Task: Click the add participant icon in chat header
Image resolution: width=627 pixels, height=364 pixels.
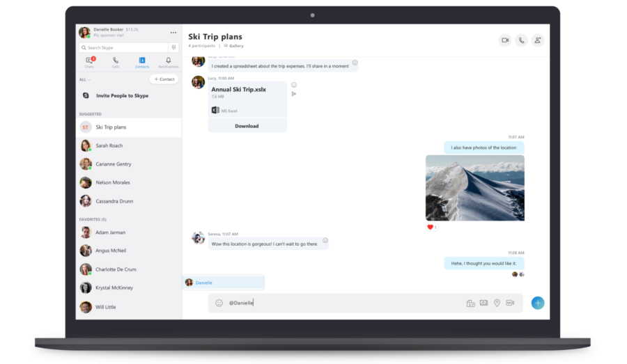Action: click(x=537, y=40)
